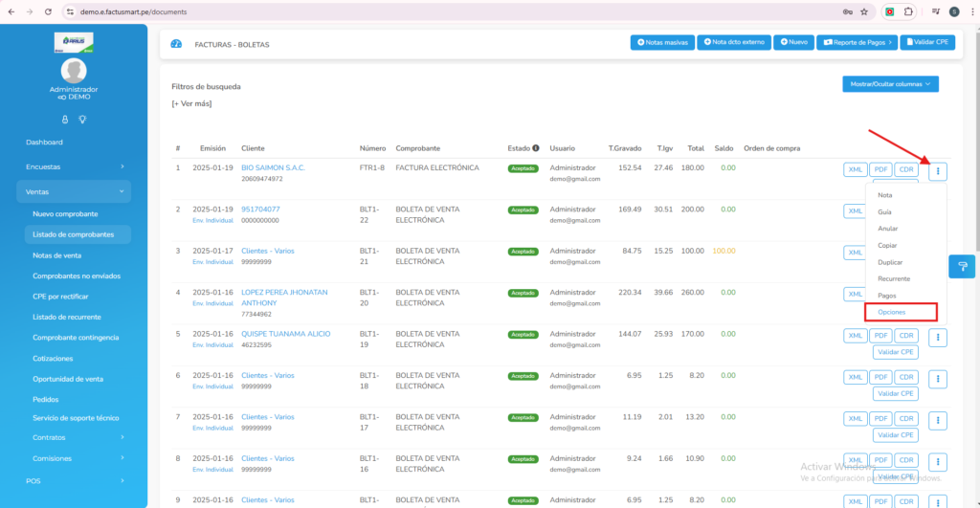
Task: Go back using browser back arrow
Action: (11, 11)
